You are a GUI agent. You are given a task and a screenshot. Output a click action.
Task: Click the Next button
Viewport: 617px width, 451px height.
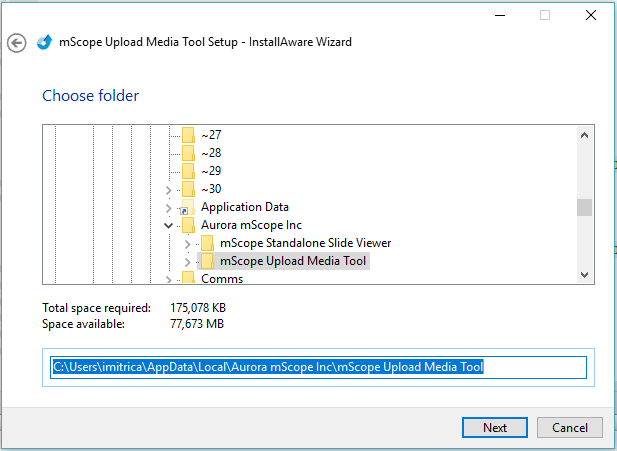pos(494,427)
